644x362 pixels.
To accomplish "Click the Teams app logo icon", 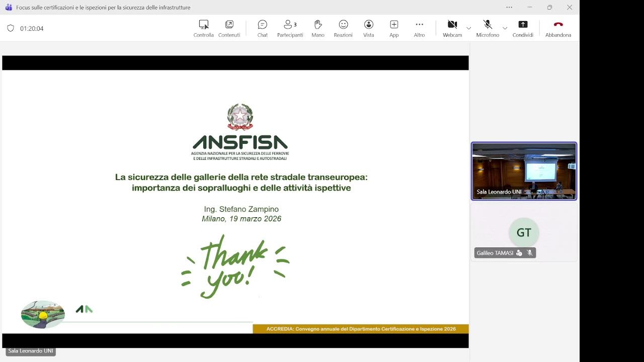I will pos(8,8).
